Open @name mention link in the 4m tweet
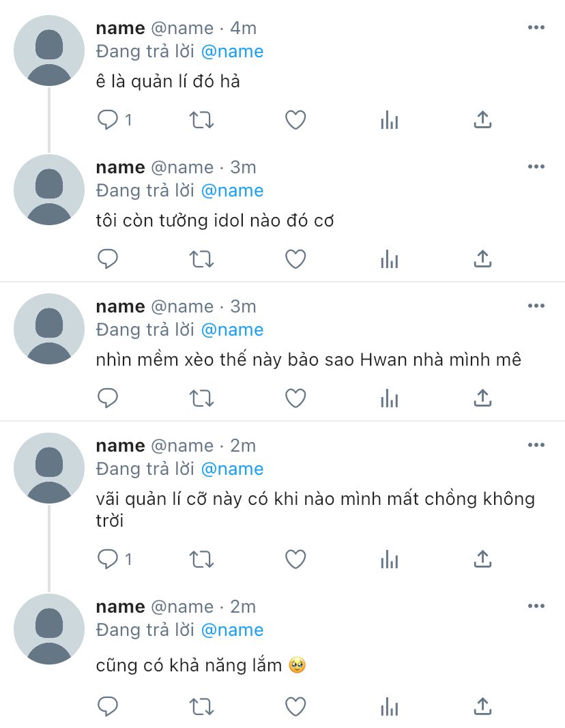565x728 pixels. pyautogui.click(x=232, y=52)
